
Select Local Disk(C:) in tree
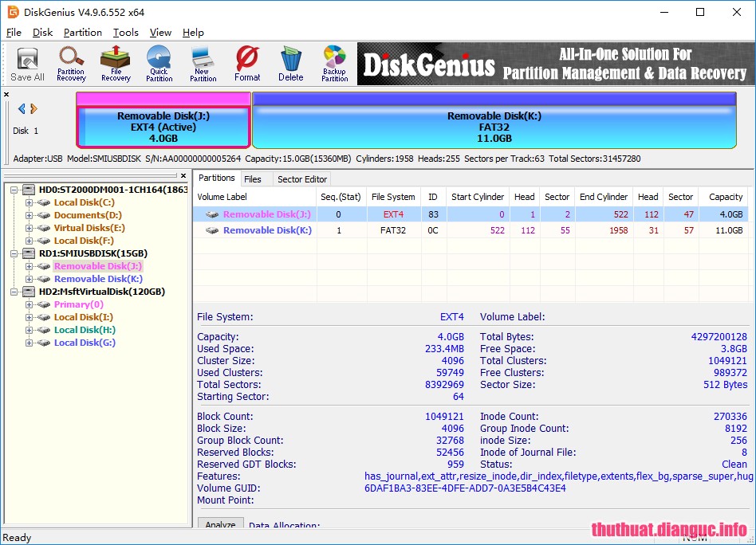coord(85,202)
